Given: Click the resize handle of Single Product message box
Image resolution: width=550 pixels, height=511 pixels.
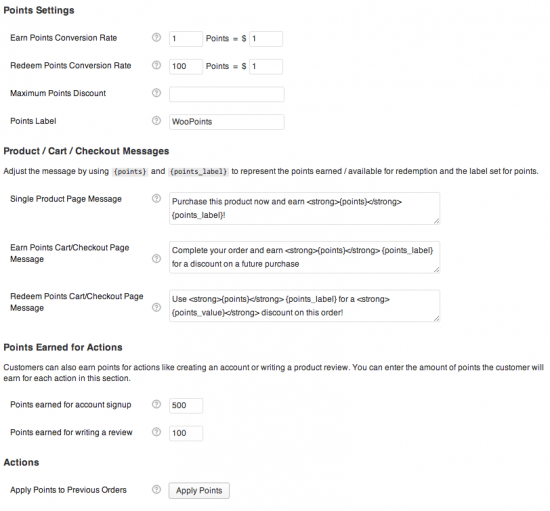Looking at the screenshot, I should coord(436,221).
